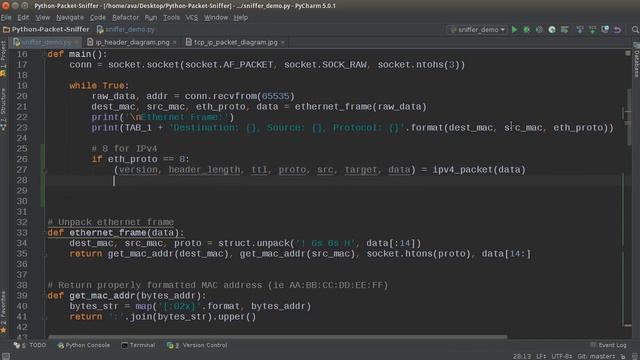Viewport: 640px width, 360px height.
Task: Open the File menu
Action: [x=6, y=18]
